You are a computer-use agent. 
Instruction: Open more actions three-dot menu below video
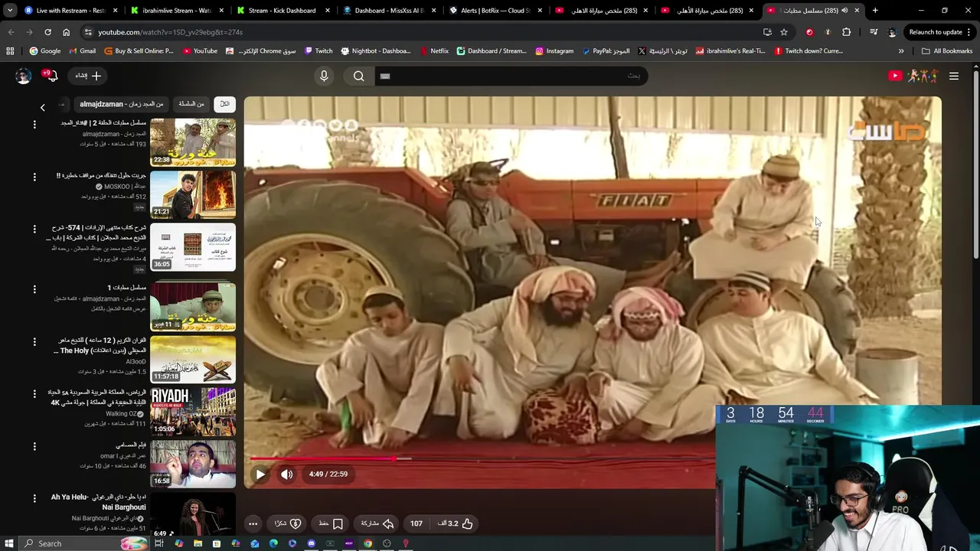[253, 523]
